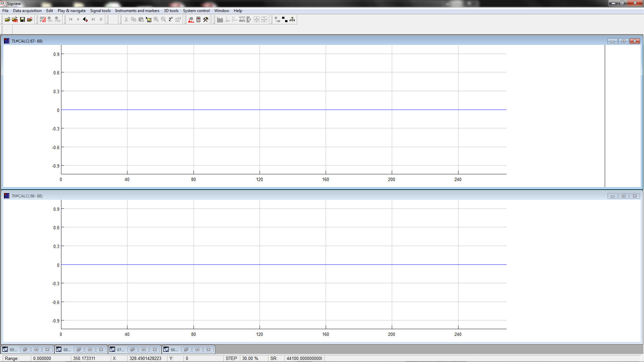The image size is (644, 362).
Task: Select the 70#CALC(66-68) window title
Action: click(x=27, y=196)
